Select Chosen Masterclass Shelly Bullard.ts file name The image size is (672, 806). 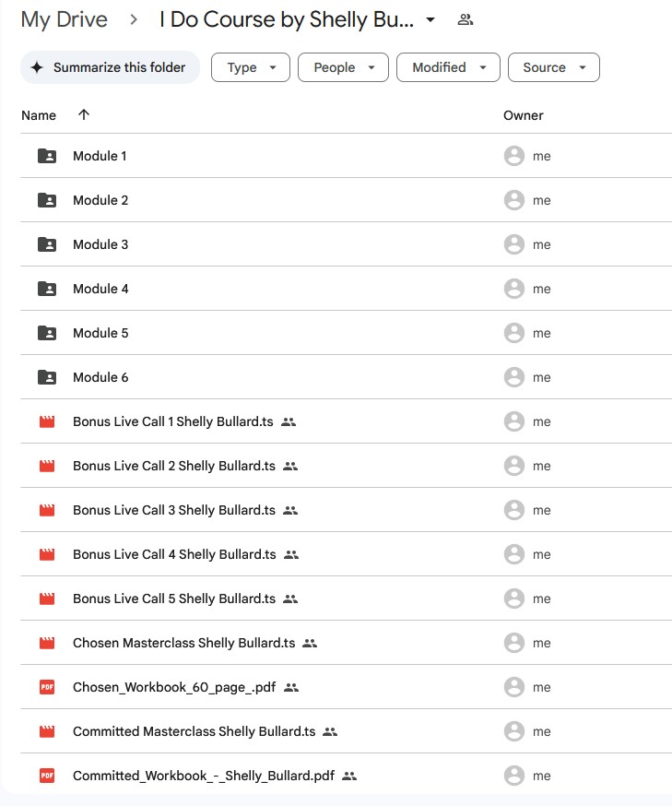click(184, 643)
